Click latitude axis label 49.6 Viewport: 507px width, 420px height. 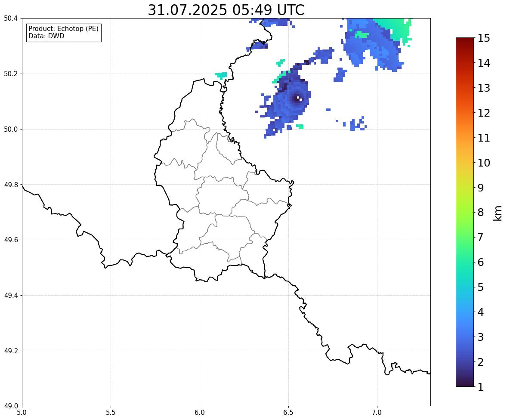(11, 240)
